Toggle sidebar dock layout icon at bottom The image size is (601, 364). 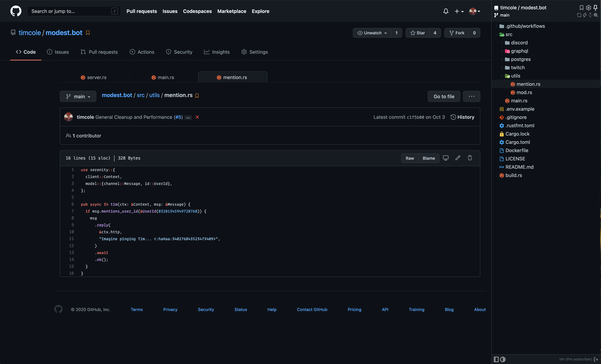pyautogui.click(x=496, y=359)
